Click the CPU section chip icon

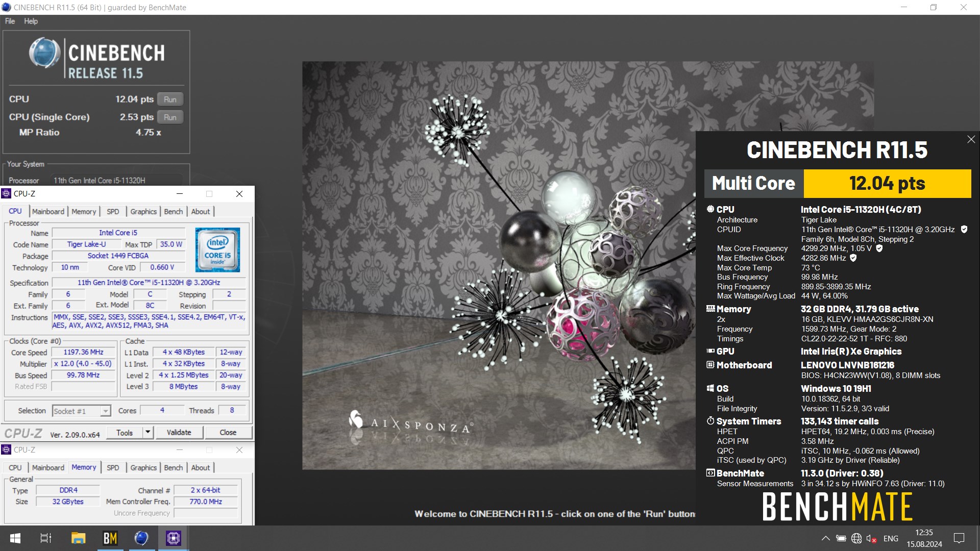(x=710, y=209)
